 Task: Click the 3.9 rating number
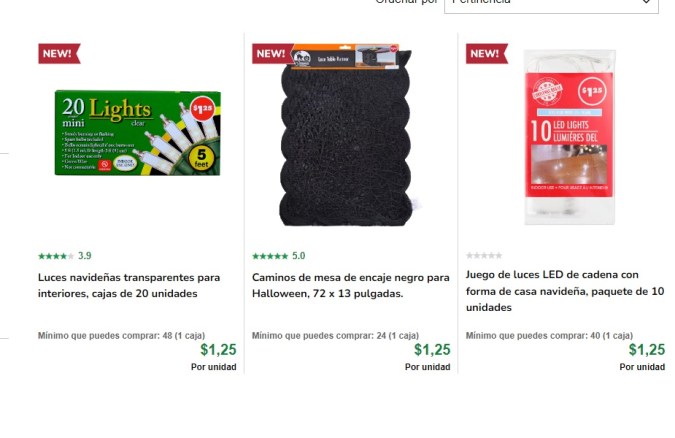click(84, 256)
